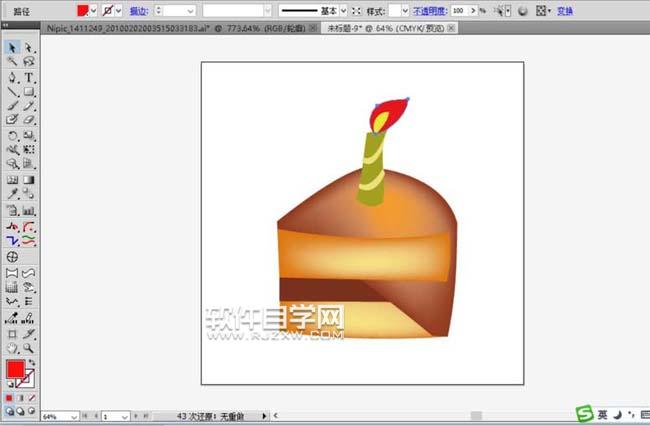Image resolution: width=650 pixels, height=426 pixels.
Task: Select the Free Transform tool
Action: [29, 150]
